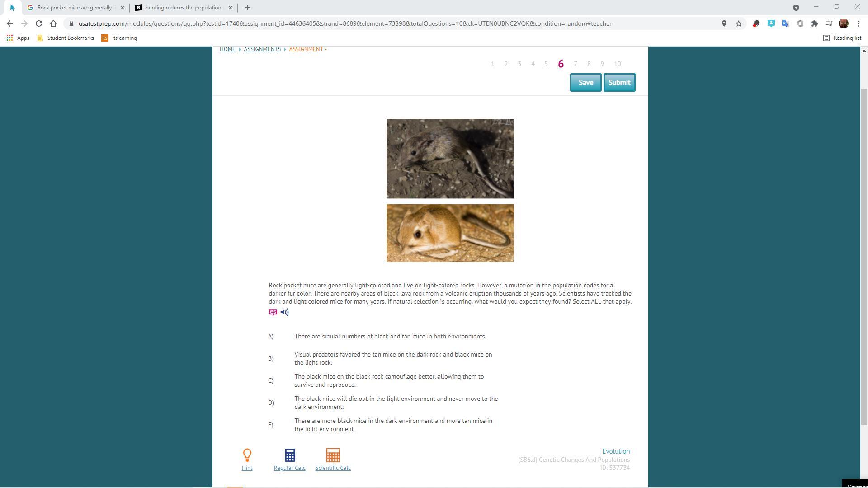Open the Chrome extensions puzzle icon

815,23
